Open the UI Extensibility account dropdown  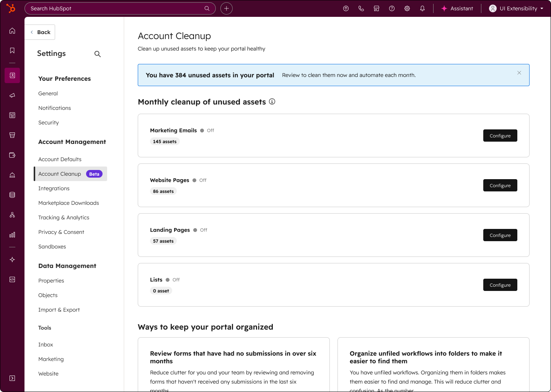[516, 8]
